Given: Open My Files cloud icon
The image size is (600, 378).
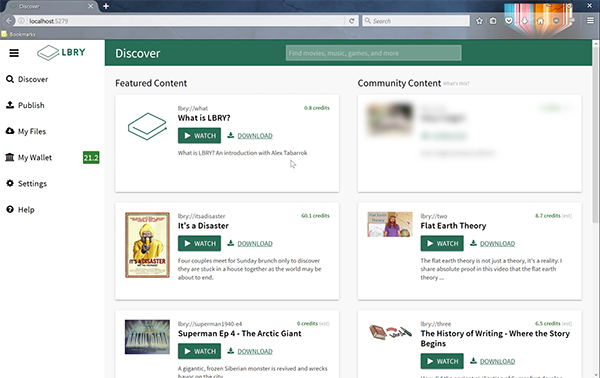Looking at the screenshot, I should 10,131.
